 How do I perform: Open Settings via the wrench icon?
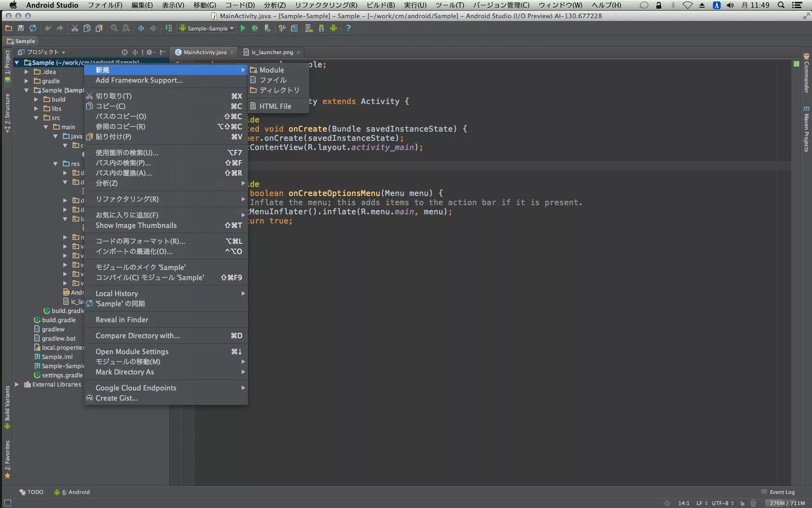tap(282, 29)
